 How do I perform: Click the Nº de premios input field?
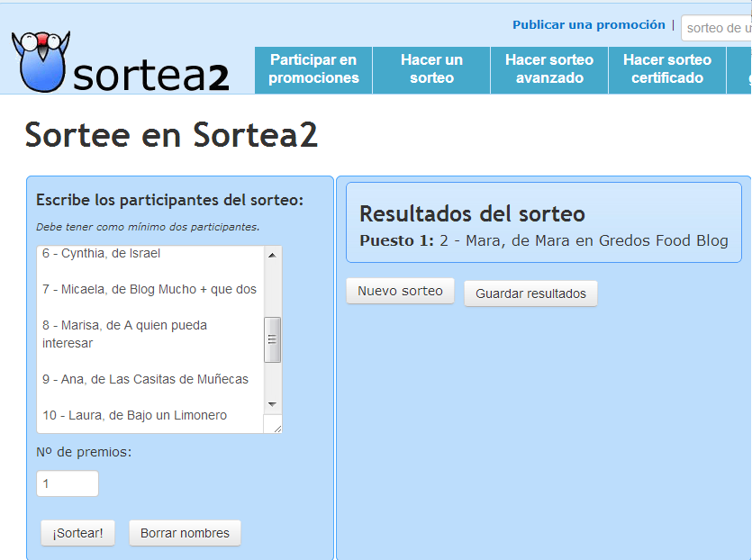click(x=68, y=483)
